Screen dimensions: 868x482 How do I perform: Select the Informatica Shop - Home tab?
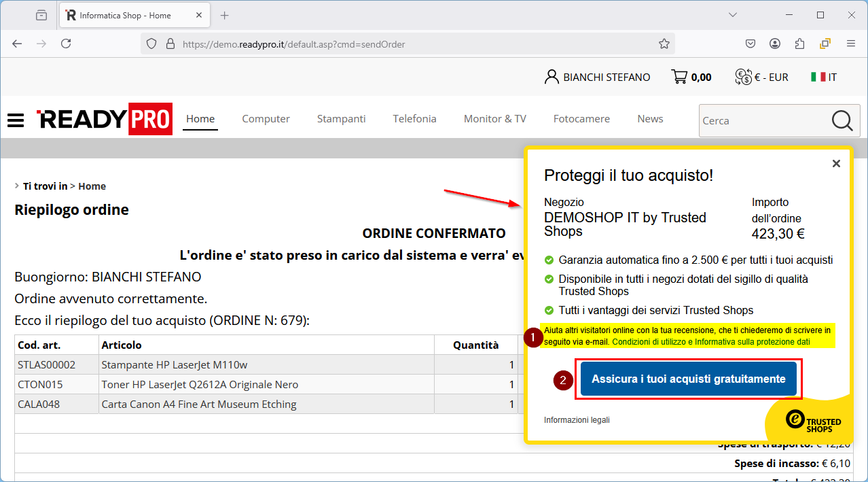tap(134, 15)
